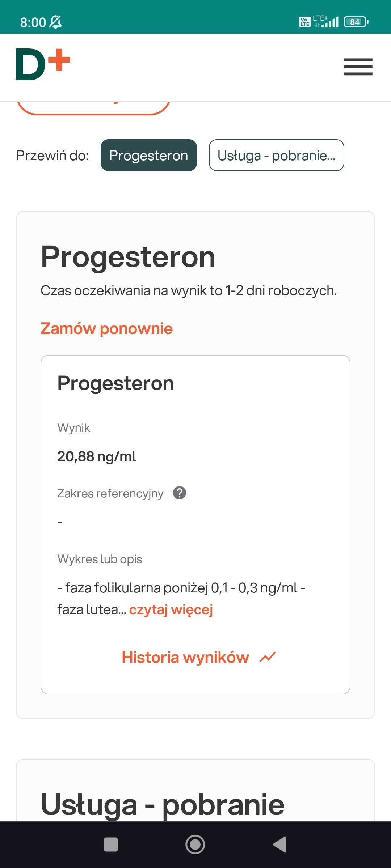This screenshot has height=868, width=391.
Task: Tap the 20,88 ng/ml result value
Action: (x=97, y=456)
